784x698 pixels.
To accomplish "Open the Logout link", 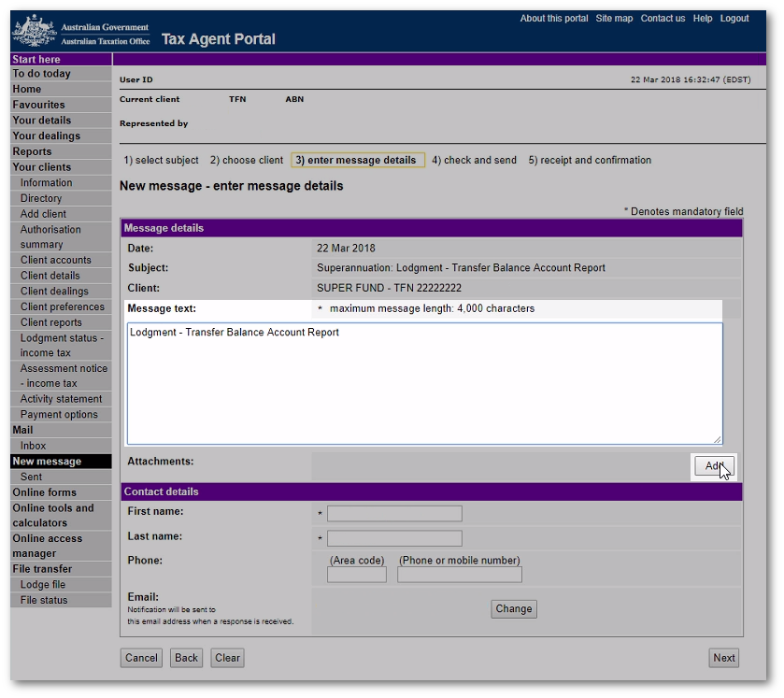I will coord(734,19).
